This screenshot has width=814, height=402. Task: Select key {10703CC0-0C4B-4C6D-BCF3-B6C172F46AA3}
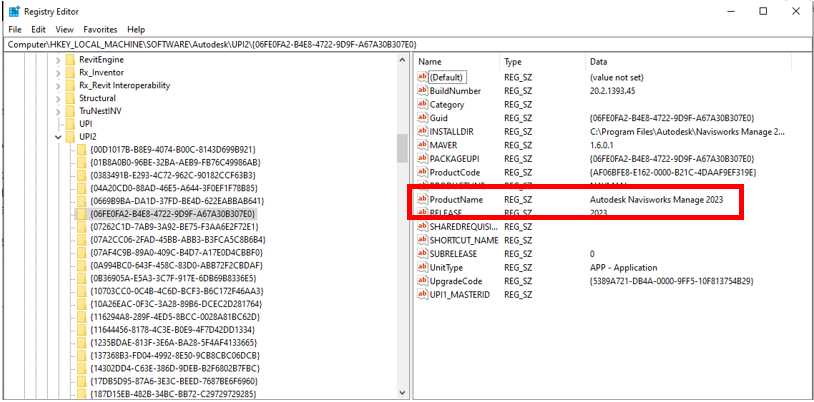click(176, 291)
